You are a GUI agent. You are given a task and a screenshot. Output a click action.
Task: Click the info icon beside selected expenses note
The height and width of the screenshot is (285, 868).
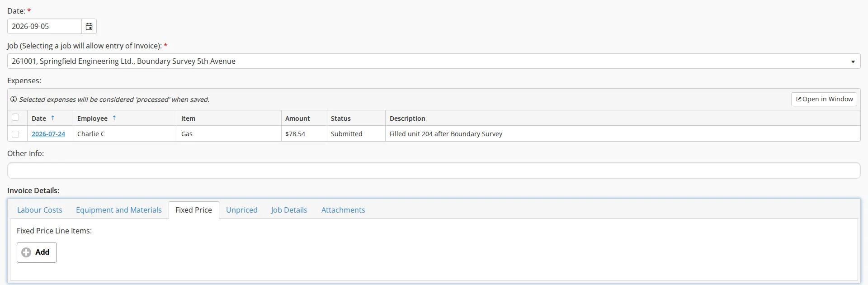14,100
